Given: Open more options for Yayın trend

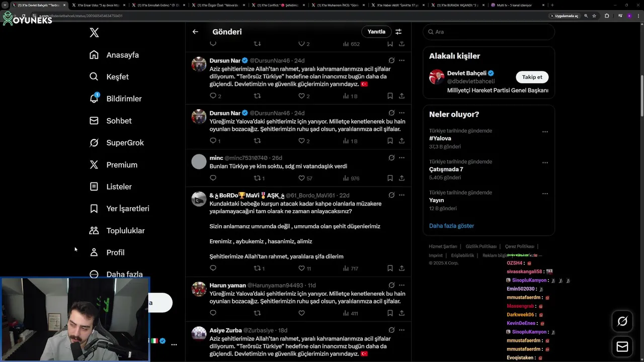Looking at the screenshot, I should coord(545,194).
